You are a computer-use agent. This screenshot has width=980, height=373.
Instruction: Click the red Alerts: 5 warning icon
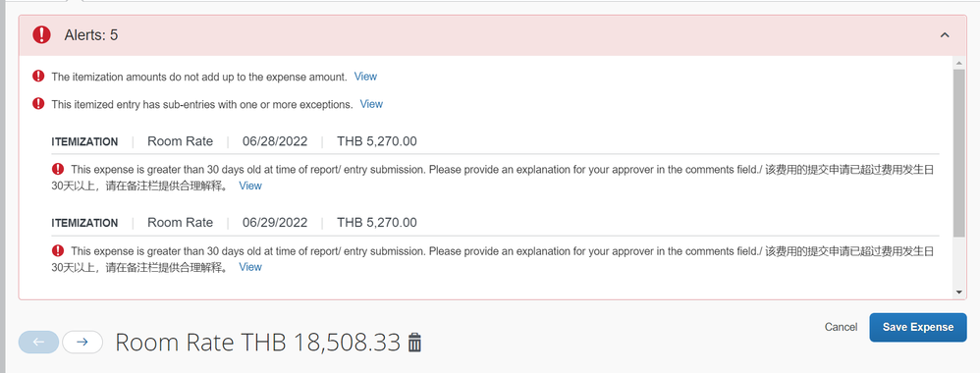[41, 34]
